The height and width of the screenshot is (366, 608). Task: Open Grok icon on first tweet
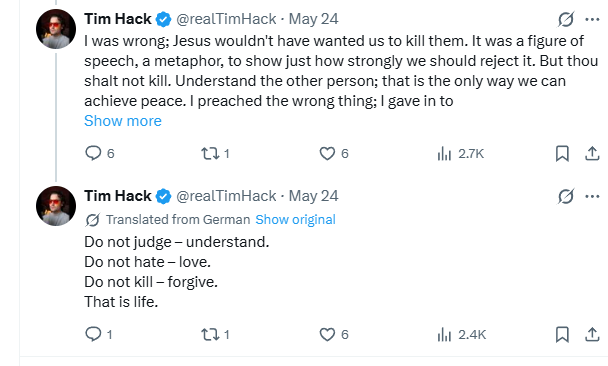tap(566, 19)
